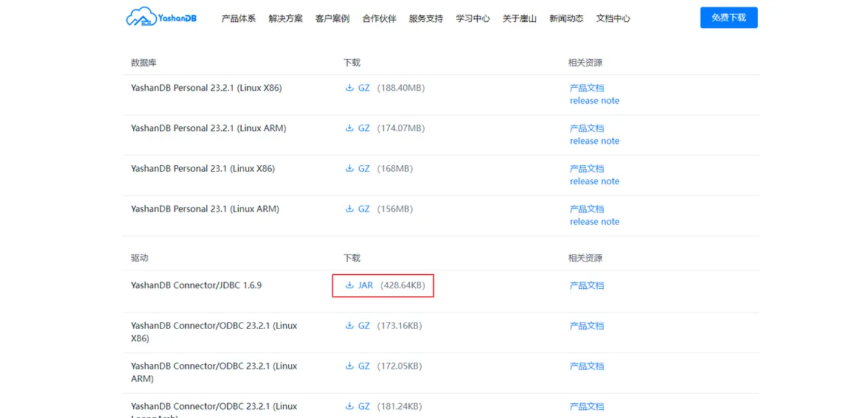Open 产品文档 for Connector/JDBC 1.6.9
The width and height of the screenshot is (868, 418).
pyautogui.click(x=587, y=285)
